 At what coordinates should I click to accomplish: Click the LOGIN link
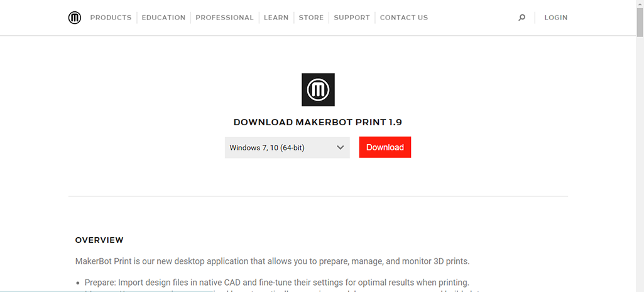pyautogui.click(x=555, y=18)
